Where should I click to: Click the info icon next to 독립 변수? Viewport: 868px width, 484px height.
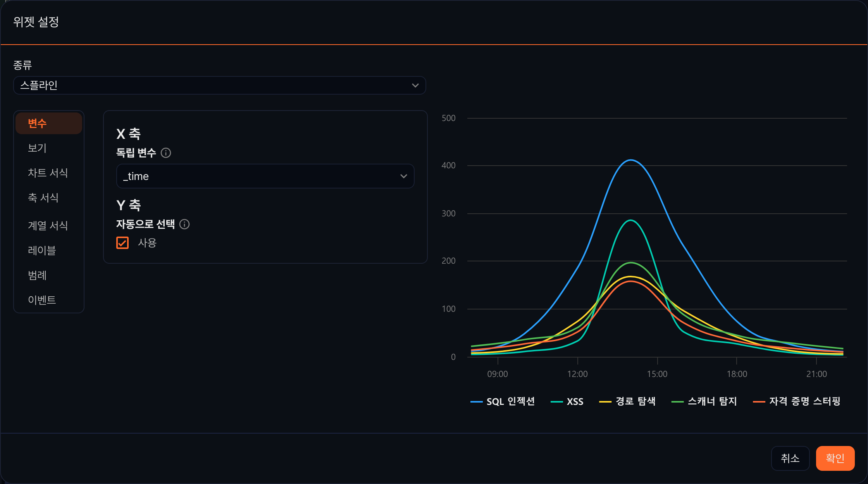click(x=166, y=153)
